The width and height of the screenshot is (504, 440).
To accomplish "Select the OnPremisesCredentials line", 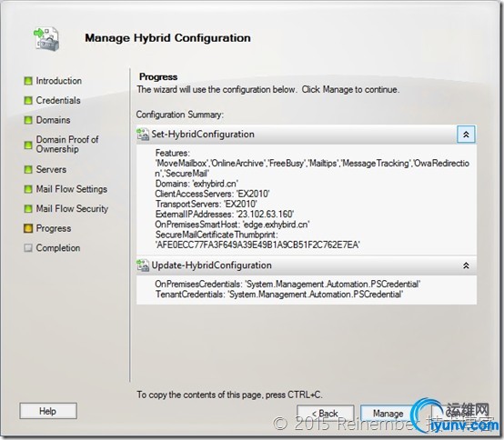I will coord(287,284).
